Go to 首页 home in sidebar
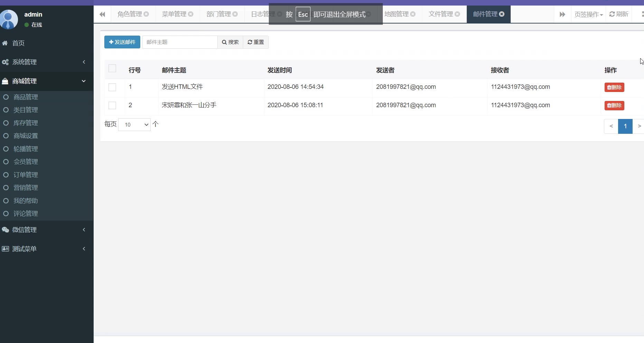This screenshot has height=343, width=644. 18,43
